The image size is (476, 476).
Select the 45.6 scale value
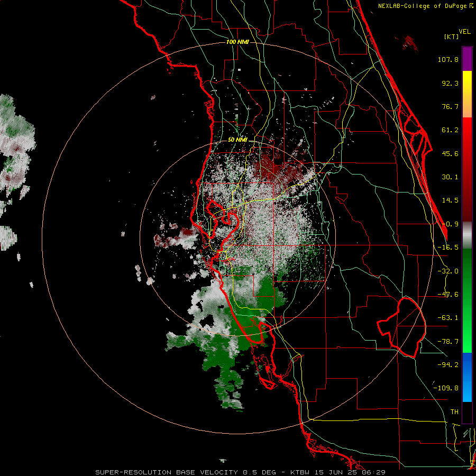pos(450,153)
